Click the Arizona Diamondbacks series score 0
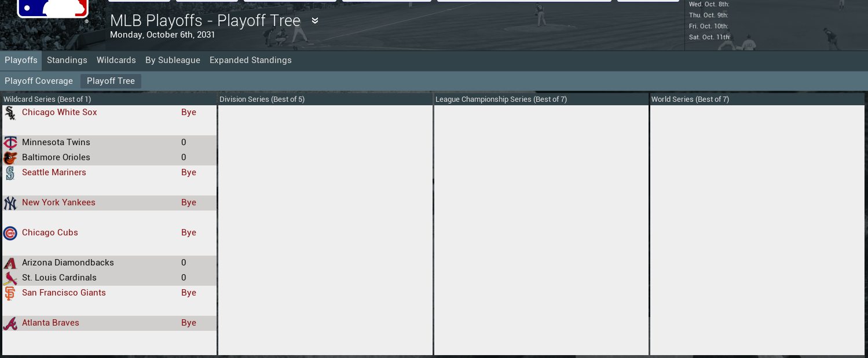The image size is (868, 358). click(184, 263)
